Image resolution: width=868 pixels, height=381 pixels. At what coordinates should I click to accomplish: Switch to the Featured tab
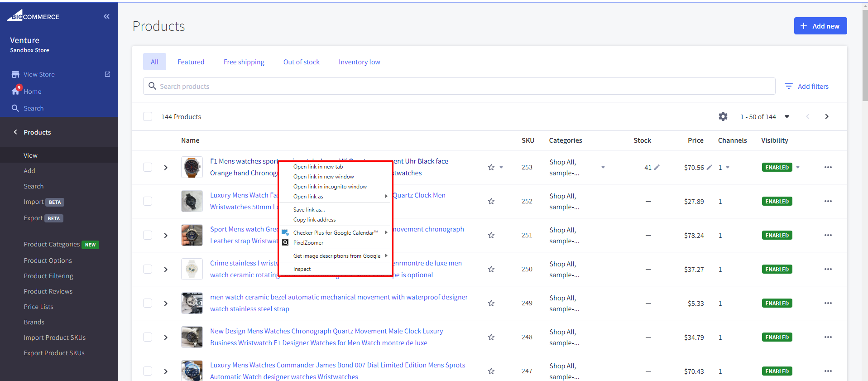(x=191, y=62)
